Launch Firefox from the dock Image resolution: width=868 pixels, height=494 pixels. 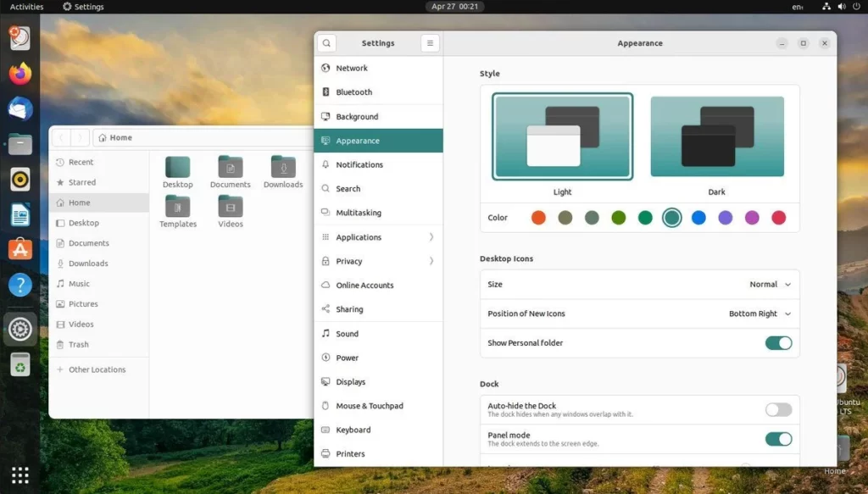pos(20,74)
